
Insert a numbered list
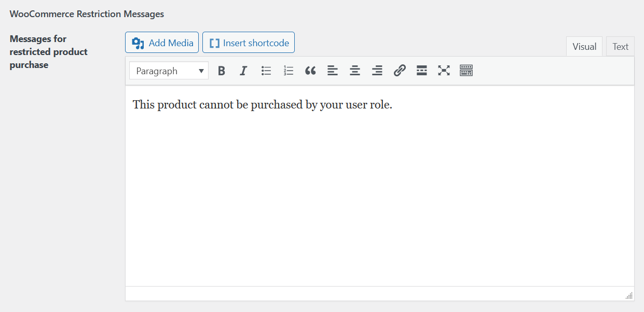[x=289, y=71]
